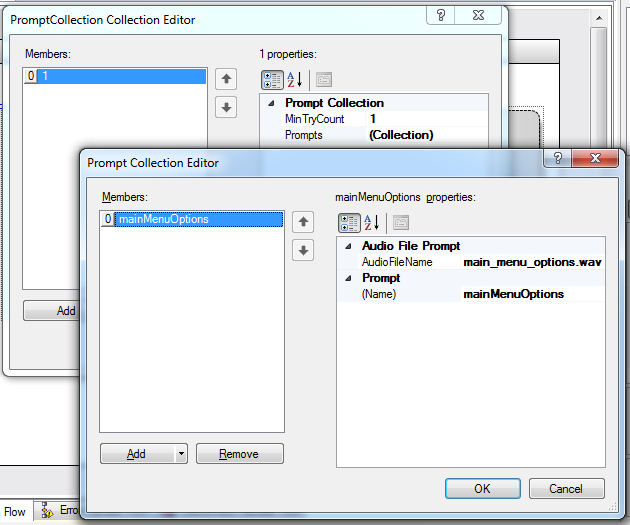The height and width of the screenshot is (525, 630).
Task: Select the (Name) property label
Action: [x=379, y=294]
